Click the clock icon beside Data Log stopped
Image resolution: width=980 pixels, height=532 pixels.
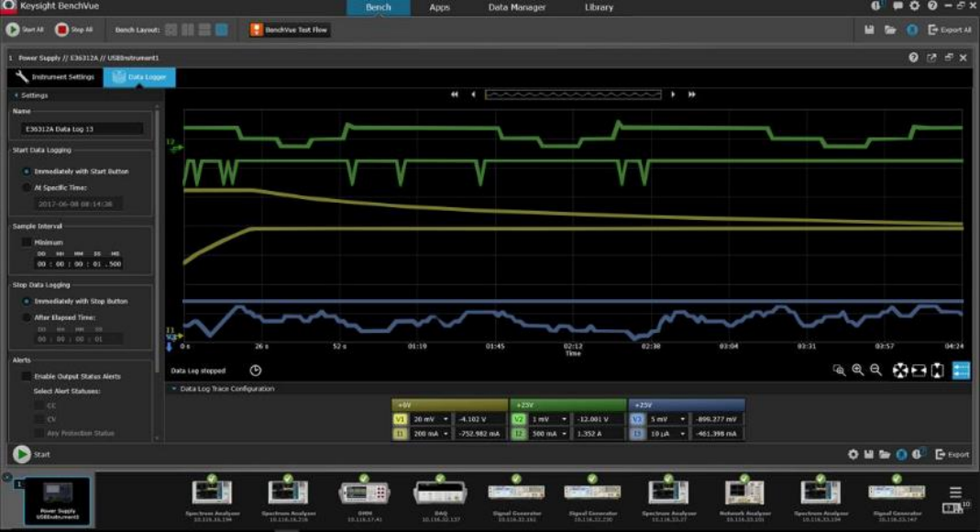pos(256,371)
